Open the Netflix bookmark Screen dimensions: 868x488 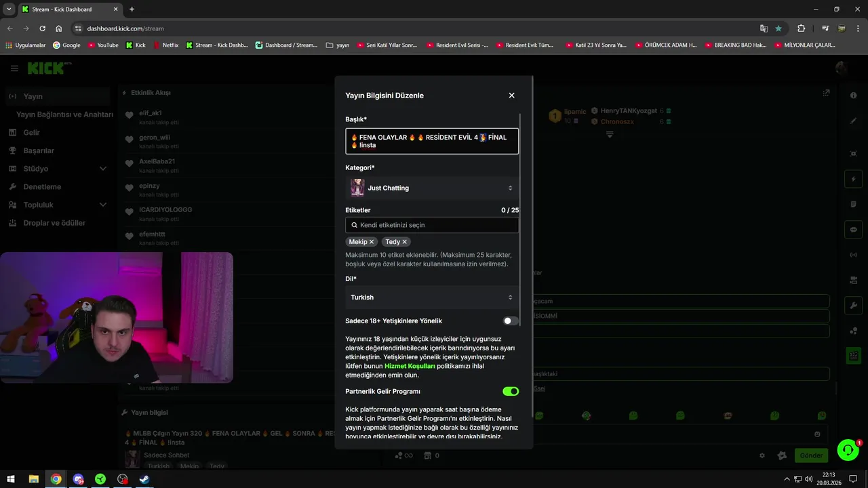165,45
